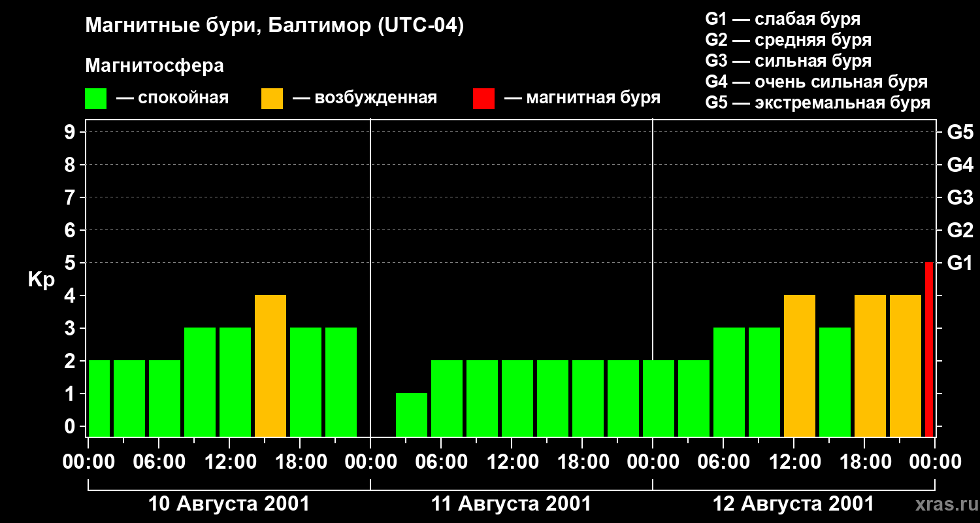Click the right-axis 'G4' label
This screenshot has height=523, width=980.
960,165
